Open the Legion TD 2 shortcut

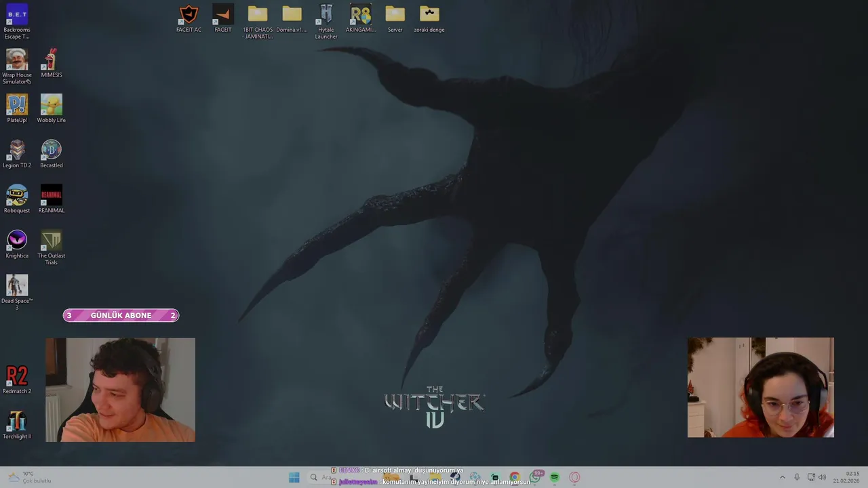[x=17, y=154]
